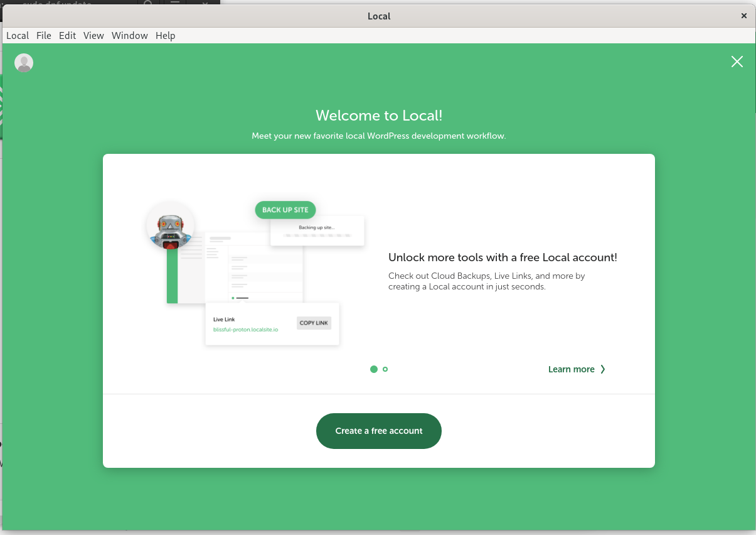This screenshot has width=756, height=535.
Task: Click the user avatar icon at top left
Action: pyautogui.click(x=24, y=63)
